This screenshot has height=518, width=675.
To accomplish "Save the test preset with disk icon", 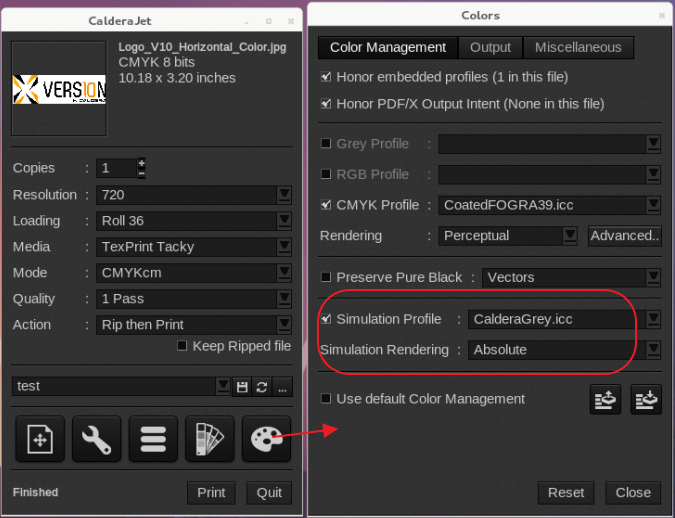I will 242,386.
